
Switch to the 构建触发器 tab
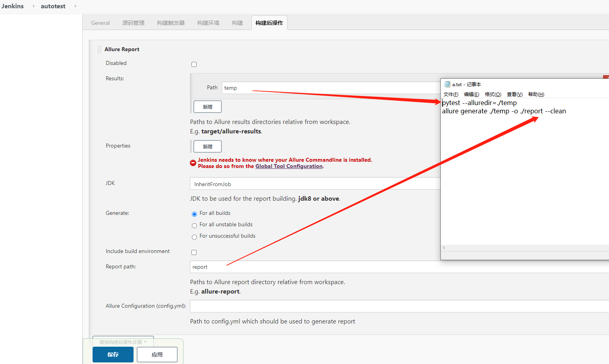point(171,23)
